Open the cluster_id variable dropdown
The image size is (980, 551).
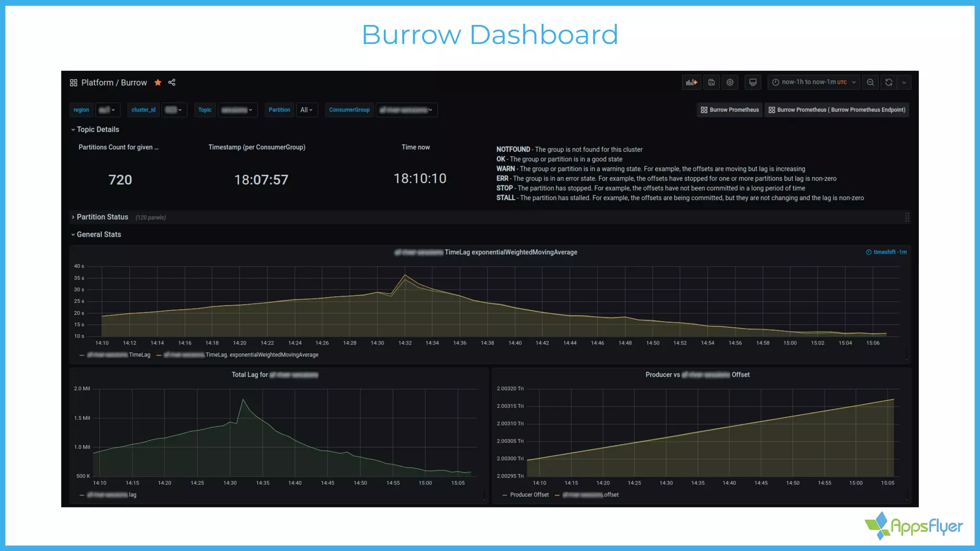point(174,110)
